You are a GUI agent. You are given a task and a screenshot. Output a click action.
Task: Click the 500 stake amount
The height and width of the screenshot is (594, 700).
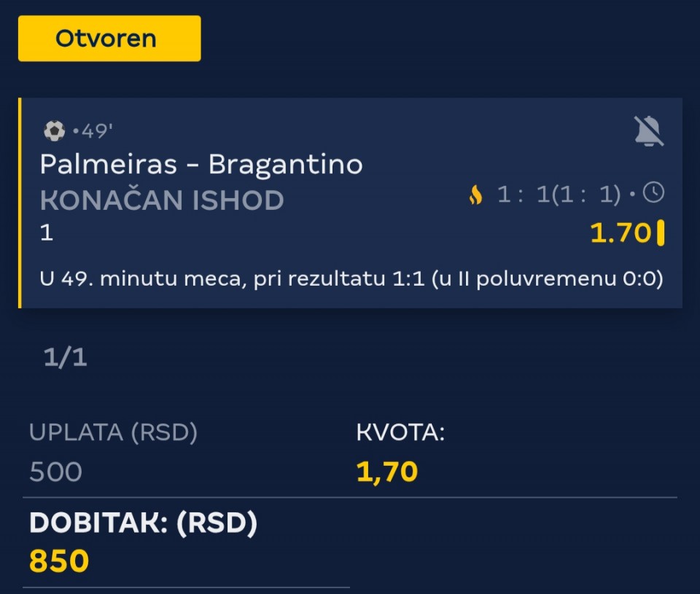tap(55, 472)
